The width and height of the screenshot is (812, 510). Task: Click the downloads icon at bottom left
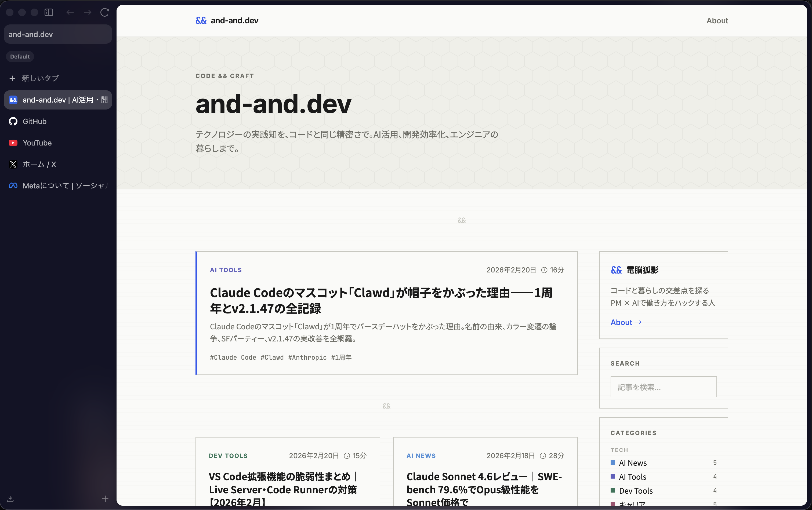pyautogui.click(x=10, y=499)
